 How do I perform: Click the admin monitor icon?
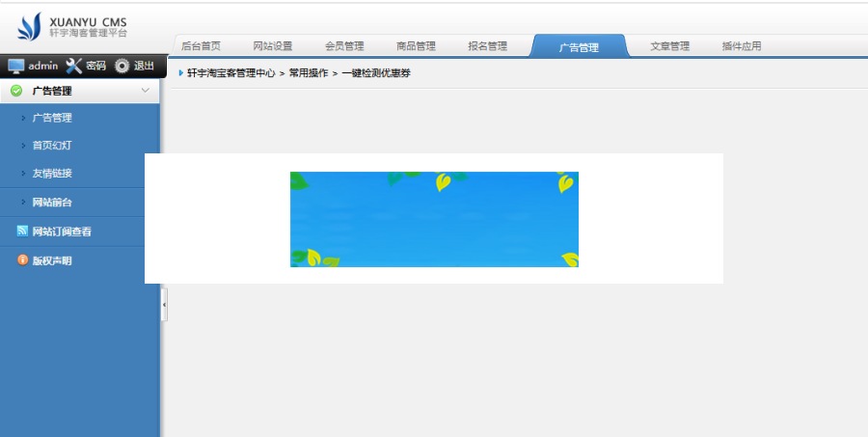[16, 66]
